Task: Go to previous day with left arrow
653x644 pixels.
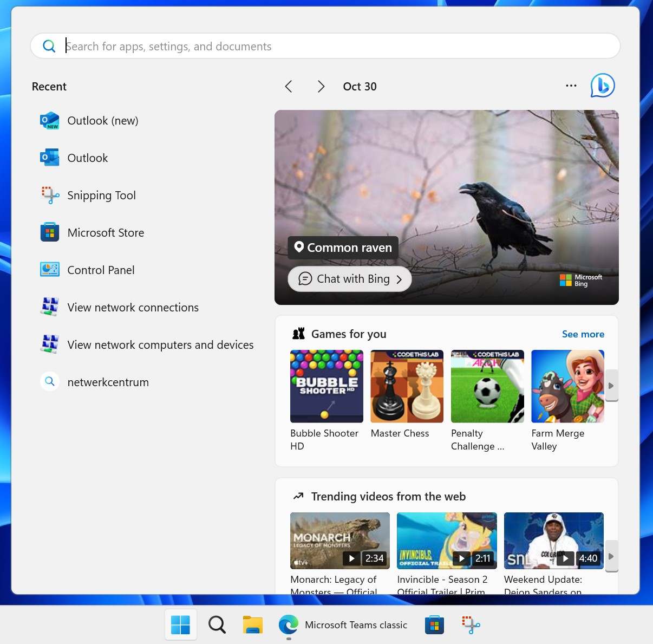Action: (x=289, y=87)
